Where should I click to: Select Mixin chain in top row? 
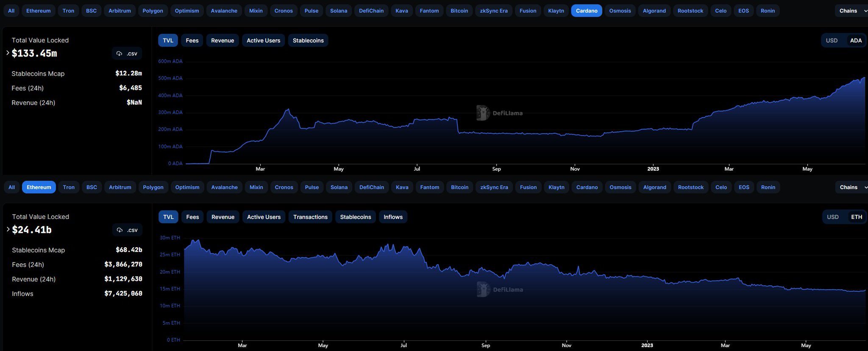click(256, 11)
